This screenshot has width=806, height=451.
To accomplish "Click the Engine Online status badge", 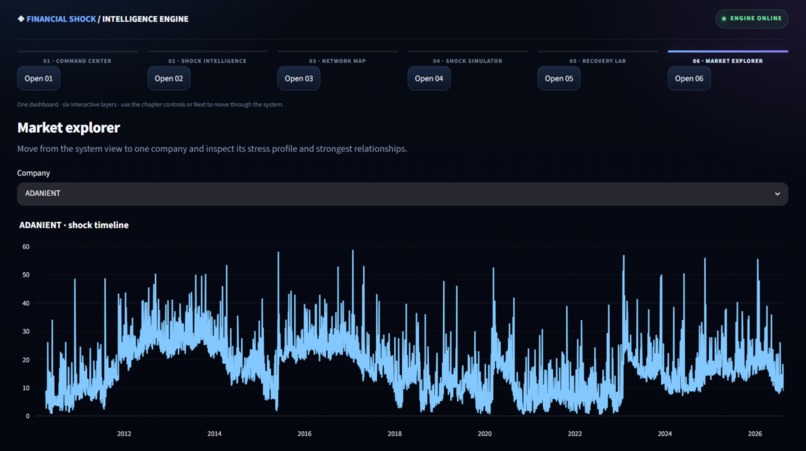I will click(752, 19).
